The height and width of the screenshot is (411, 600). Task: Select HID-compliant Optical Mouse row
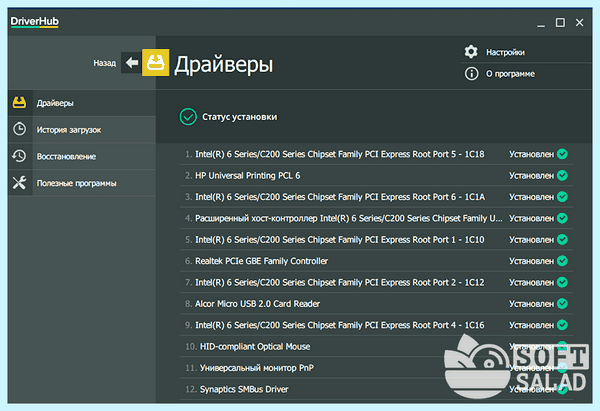click(x=376, y=346)
